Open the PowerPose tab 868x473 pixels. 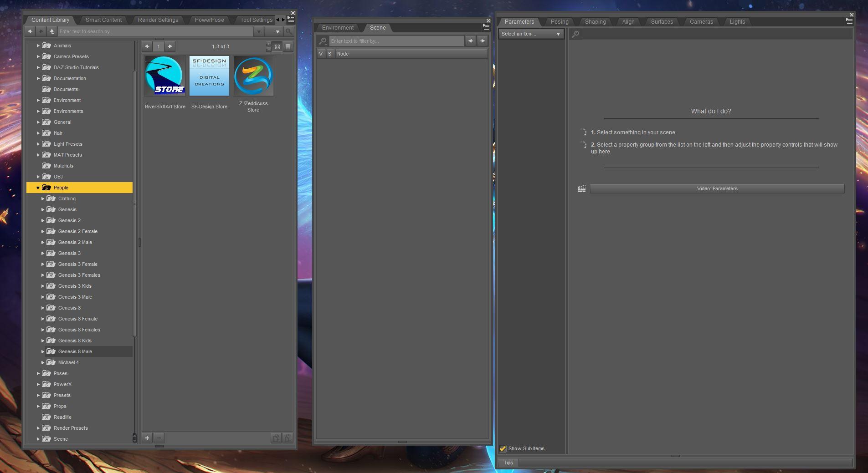[209, 20]
